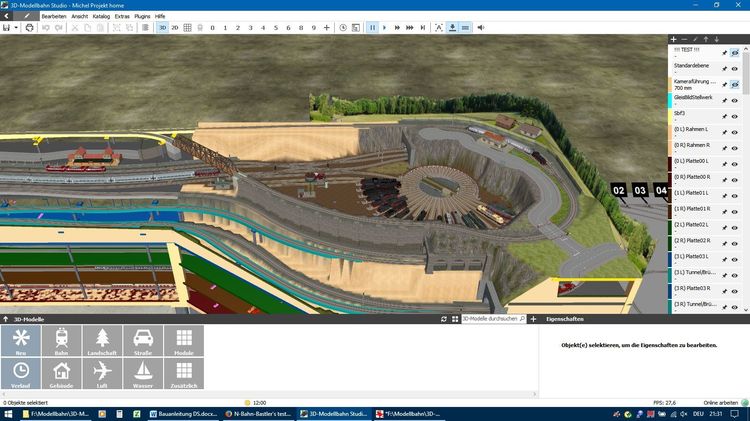Toggle the sound speaker icon
The height and width of the screenshot is (421, 750).
pos(481,28)
